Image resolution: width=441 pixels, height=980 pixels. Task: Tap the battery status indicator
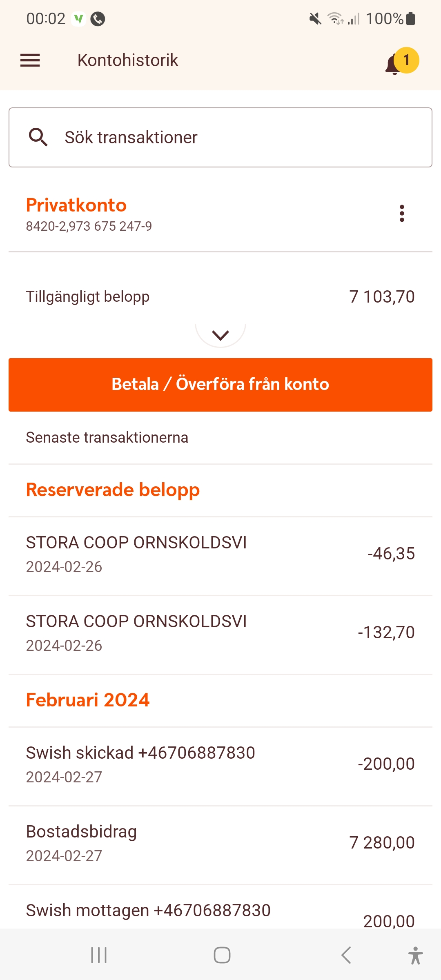[x=411, y=19]
